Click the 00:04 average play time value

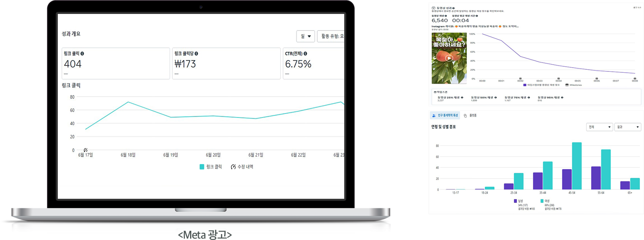tap(460, 20)
